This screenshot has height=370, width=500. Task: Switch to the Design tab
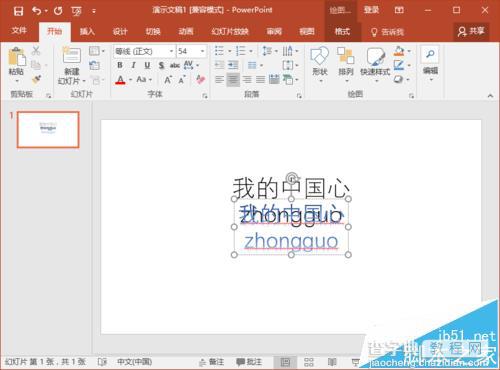120,31
